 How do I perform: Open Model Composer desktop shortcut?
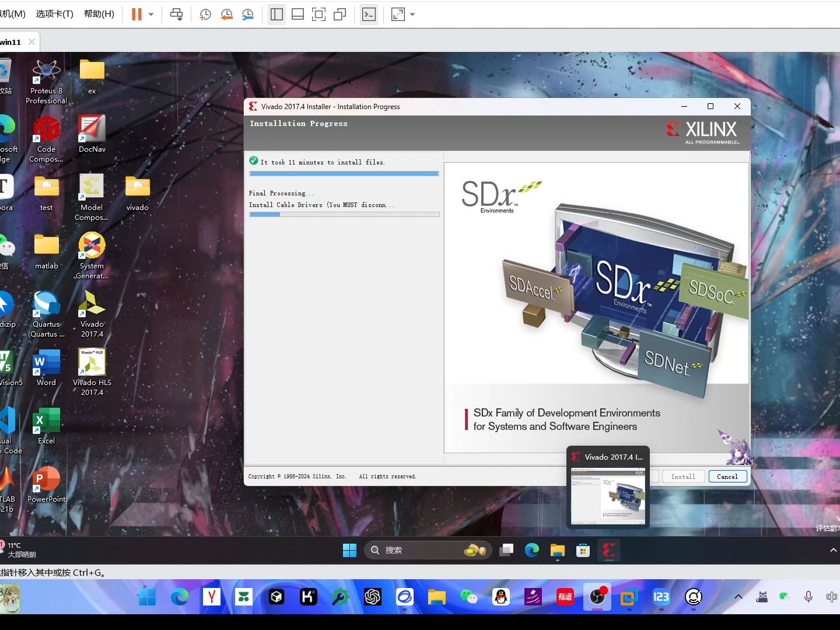[92, 197]
